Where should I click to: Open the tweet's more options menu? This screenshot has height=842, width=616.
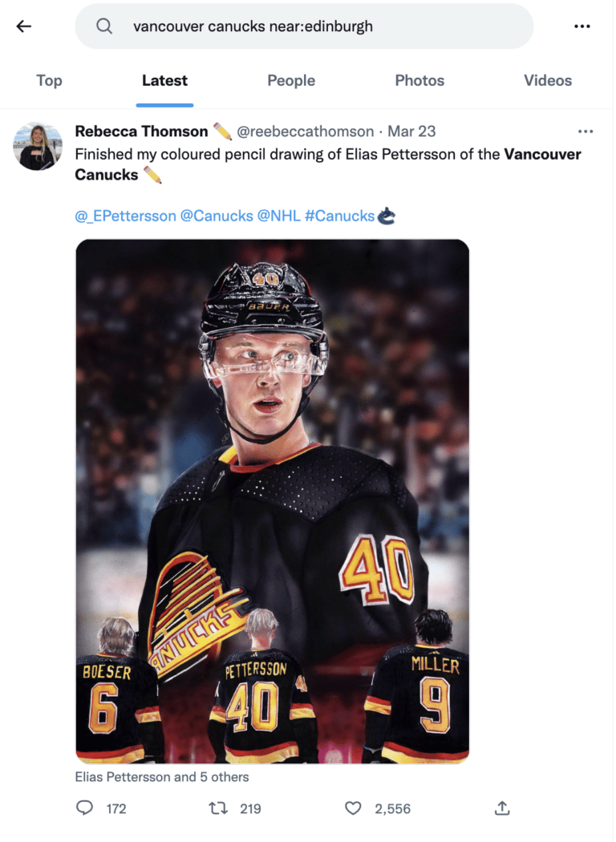tap(586, 131)
